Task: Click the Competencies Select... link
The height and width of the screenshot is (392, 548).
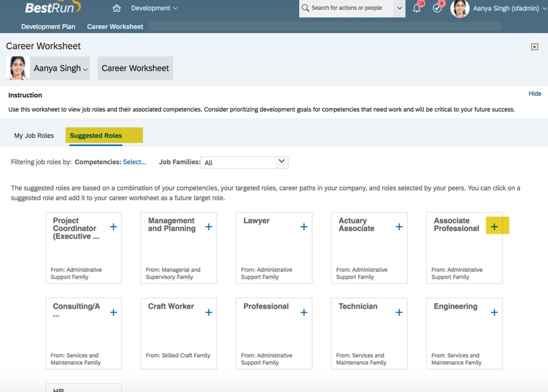Action: pyautogui.click(x=134, y=162)
